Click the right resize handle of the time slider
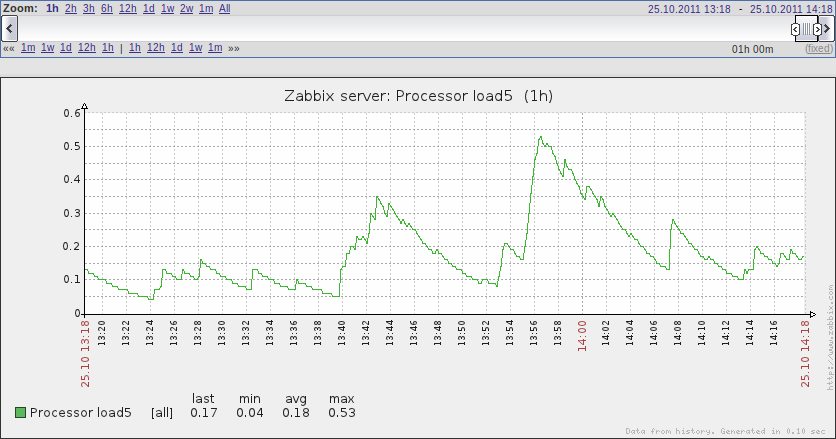This screenshot has height=439, width=836. [x=817, y=29]
